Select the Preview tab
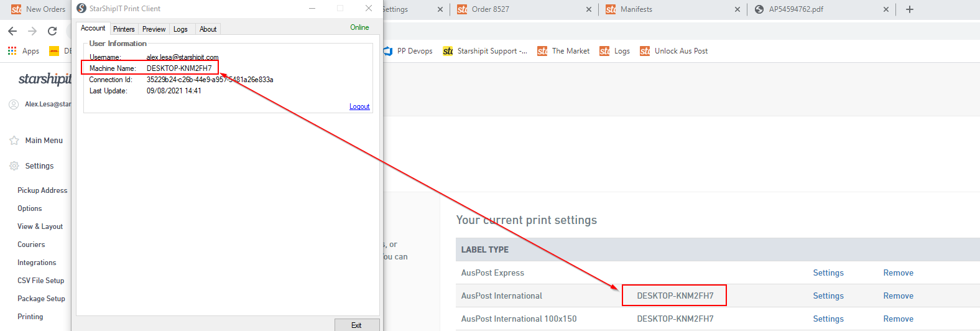Screen dimensions: 980x331 coord(154,29)
